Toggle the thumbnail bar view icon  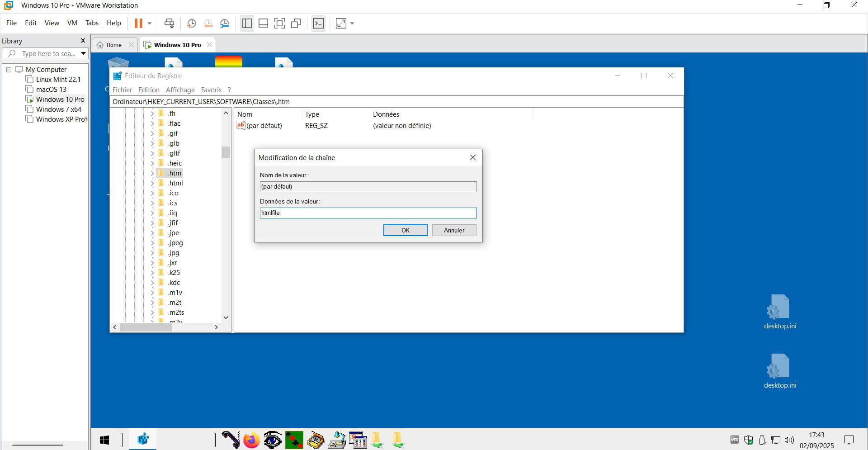(x=263, y=23)
